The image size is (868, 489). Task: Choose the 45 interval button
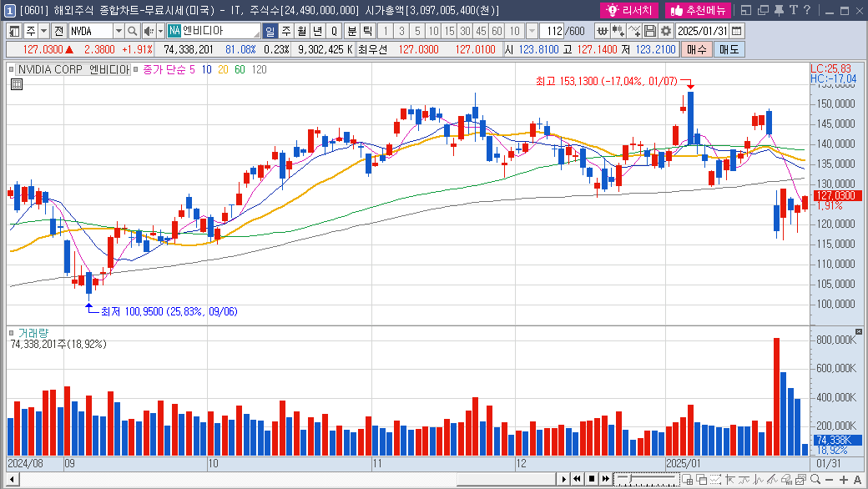tap(482, 31)
